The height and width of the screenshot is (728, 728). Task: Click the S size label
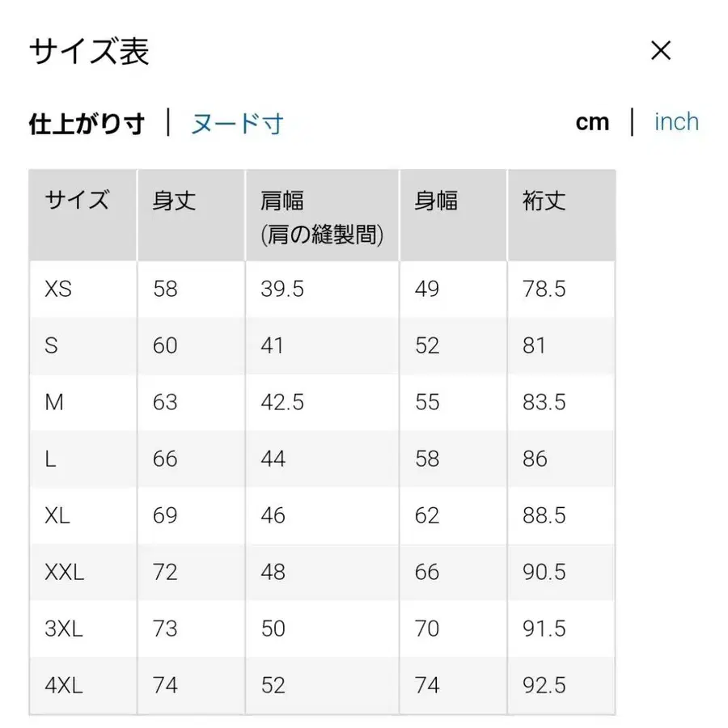click(51, 345)
